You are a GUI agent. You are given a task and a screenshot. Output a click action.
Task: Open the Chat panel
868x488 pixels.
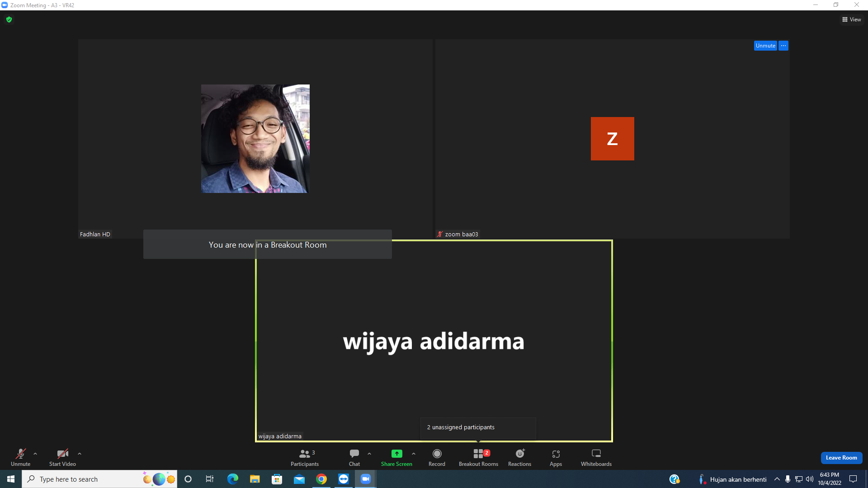(x=354, y=457)
